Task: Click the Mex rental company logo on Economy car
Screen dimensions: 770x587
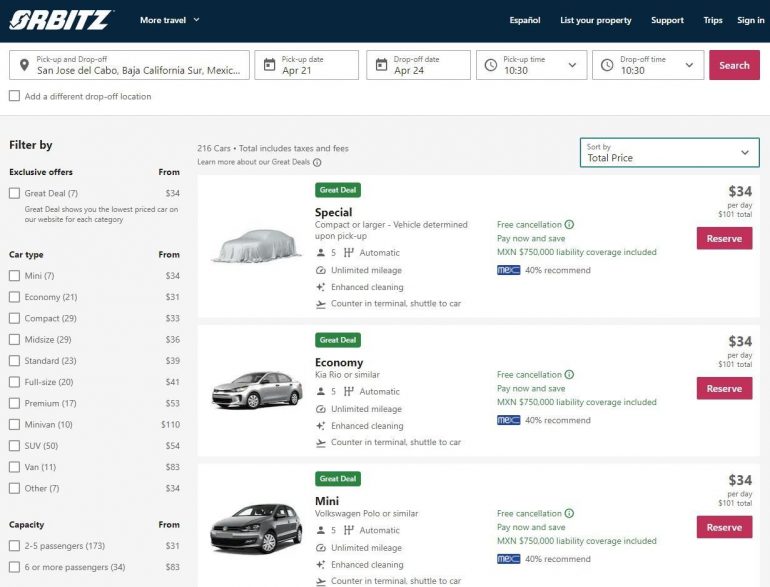Action: (508, 420)
